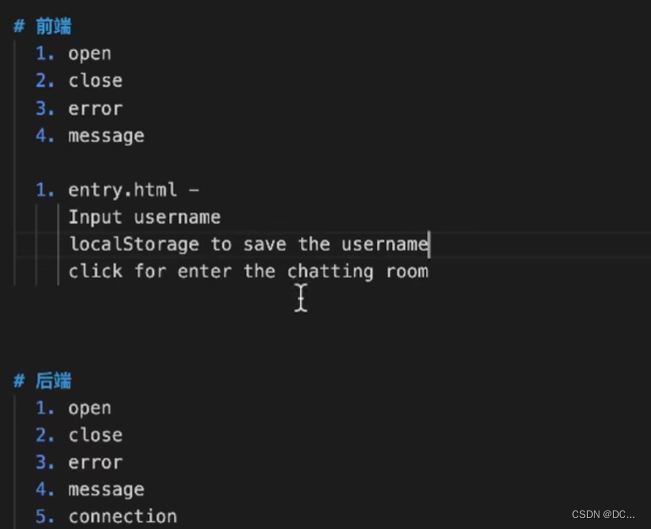Click the backend 'error' list item
This screenshot has height=529, width=651.
(x=95, y=463)
